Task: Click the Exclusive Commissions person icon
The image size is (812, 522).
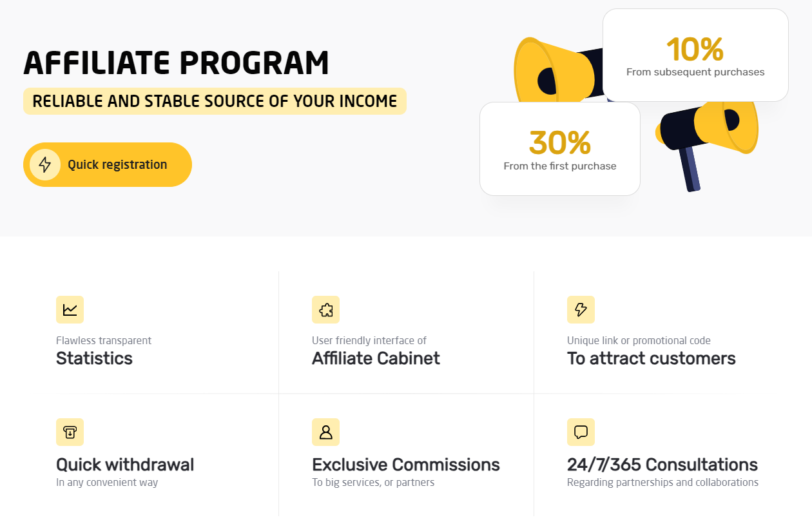Action: coord(325,432)
